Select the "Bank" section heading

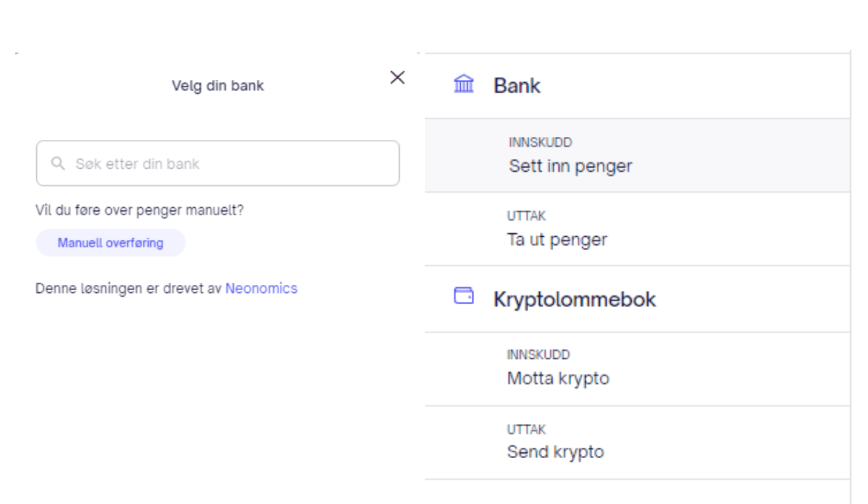517,86
